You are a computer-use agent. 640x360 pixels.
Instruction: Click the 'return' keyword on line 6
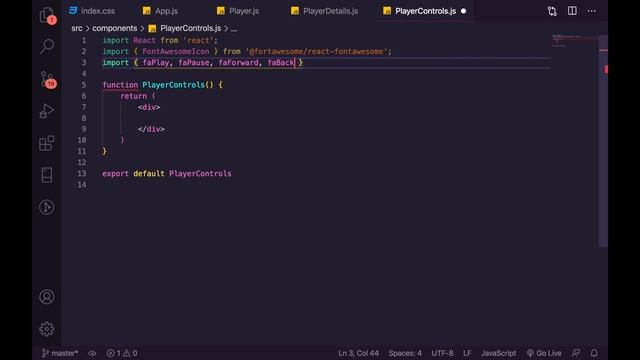point(133,96)
